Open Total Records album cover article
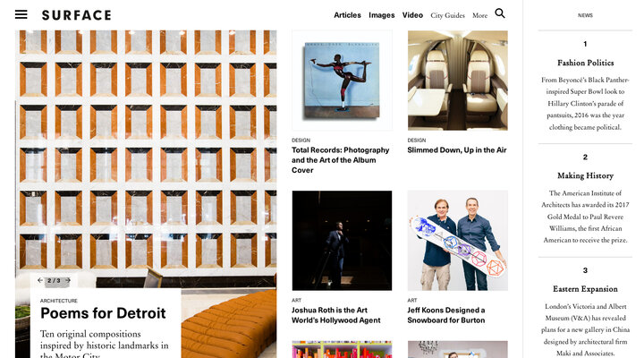644x358 pixels. pyautogui.click(x=341, y=160)
